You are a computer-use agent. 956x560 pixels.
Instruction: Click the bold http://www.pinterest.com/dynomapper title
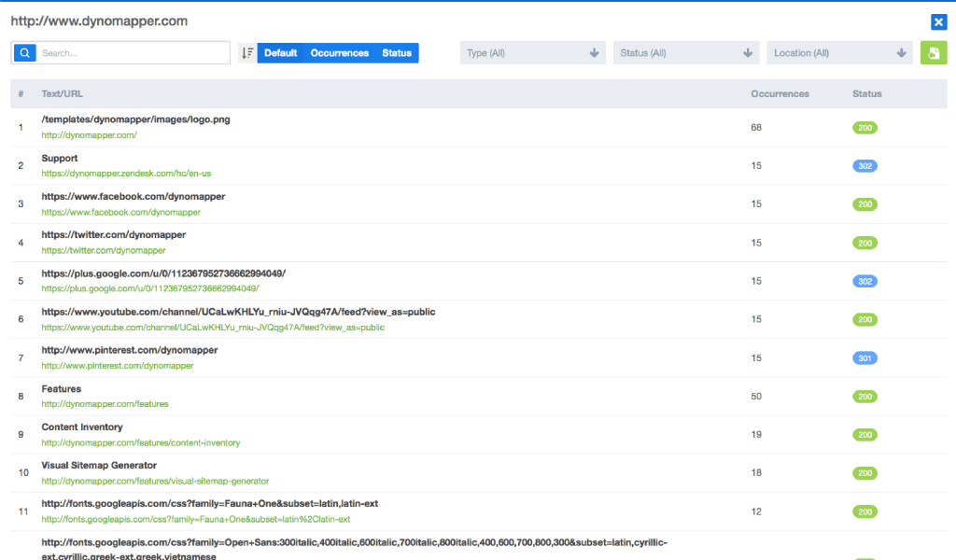pos(130,350)
